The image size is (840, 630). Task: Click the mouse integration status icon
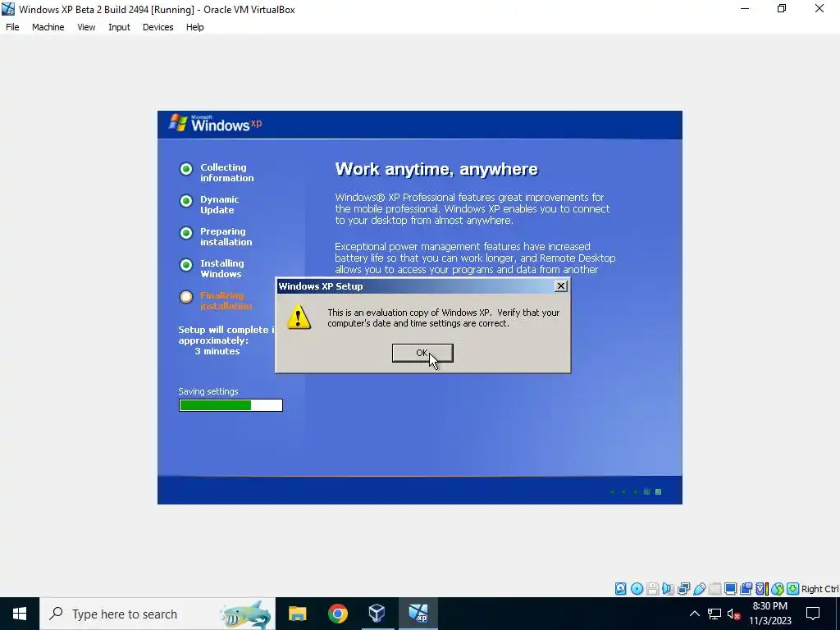[x=778, y=589]
